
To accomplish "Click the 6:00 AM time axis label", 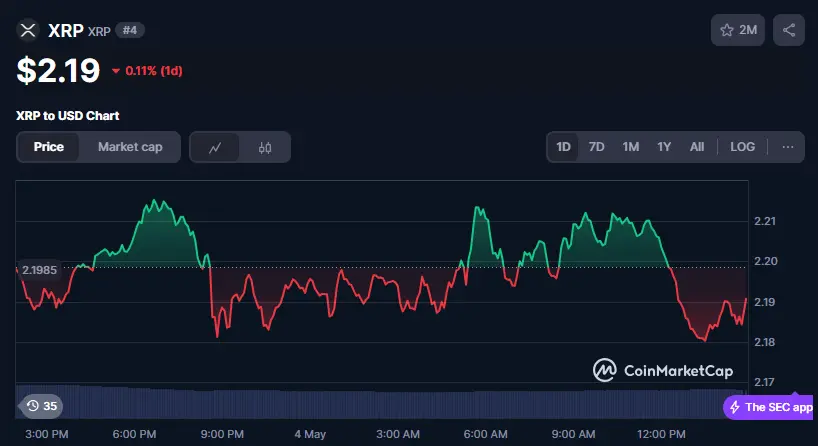I will (x=485, y=434).
